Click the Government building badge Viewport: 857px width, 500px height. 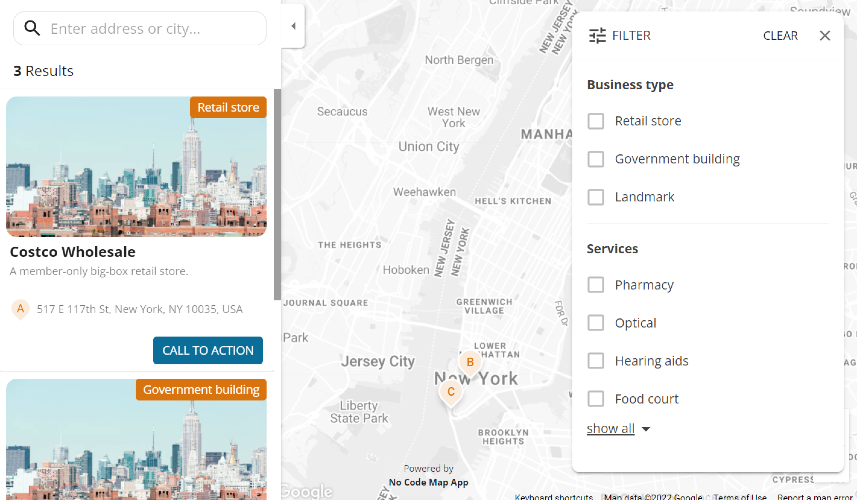pyautogui.click(x=201, y=390)
